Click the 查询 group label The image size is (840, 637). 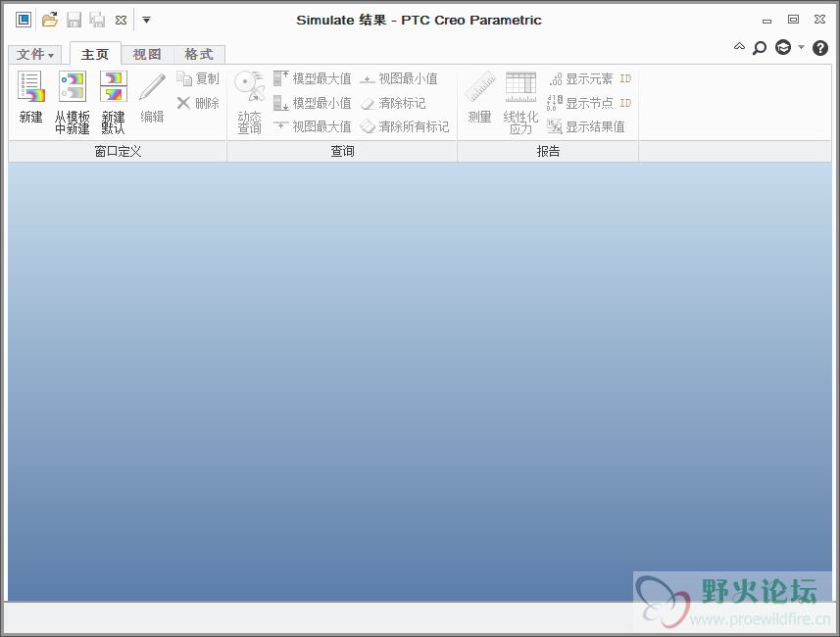tap(342, 152)
